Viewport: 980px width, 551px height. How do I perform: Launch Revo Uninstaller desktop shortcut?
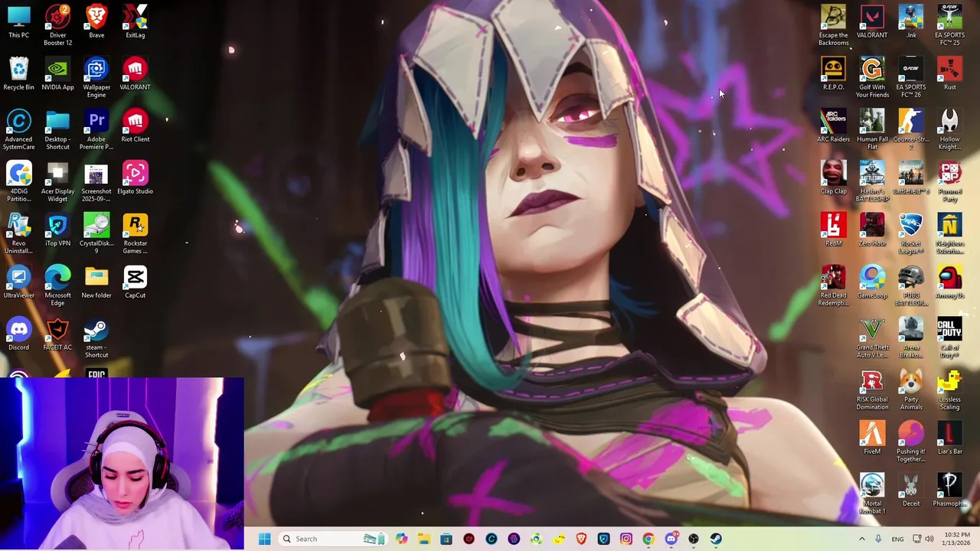click(x=19, y=233)
